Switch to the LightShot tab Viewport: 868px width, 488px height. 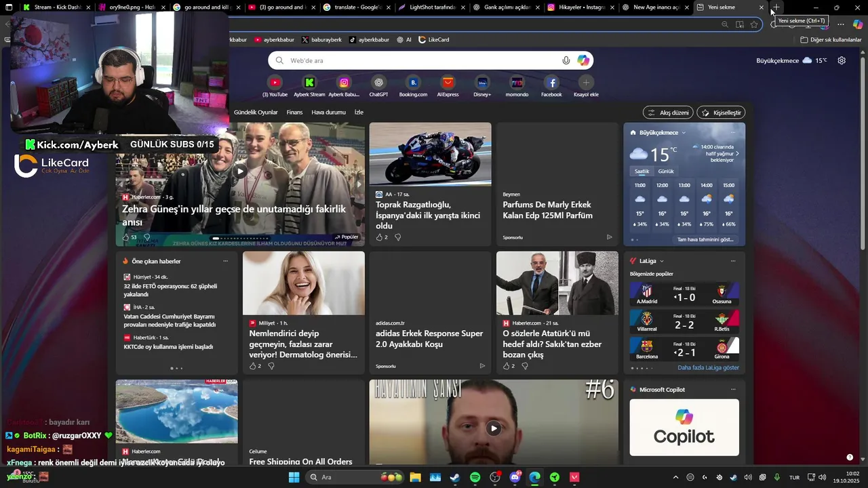432,7
